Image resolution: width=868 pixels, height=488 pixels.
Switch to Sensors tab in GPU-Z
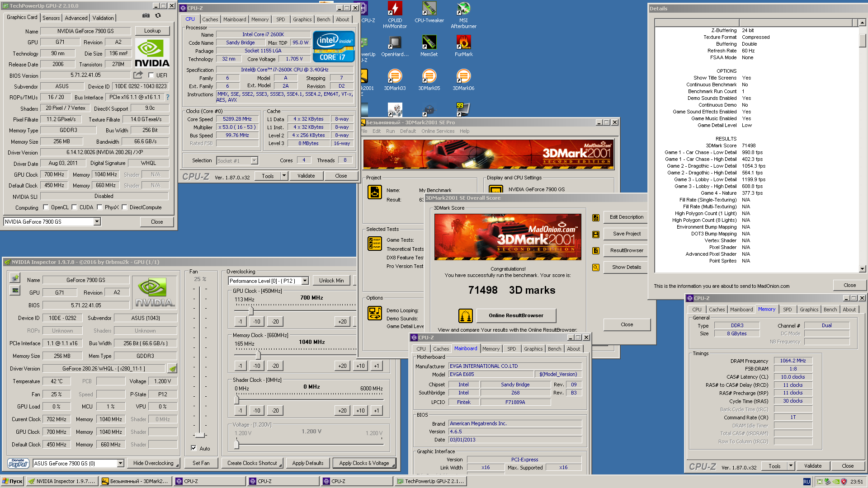point(51,18)
